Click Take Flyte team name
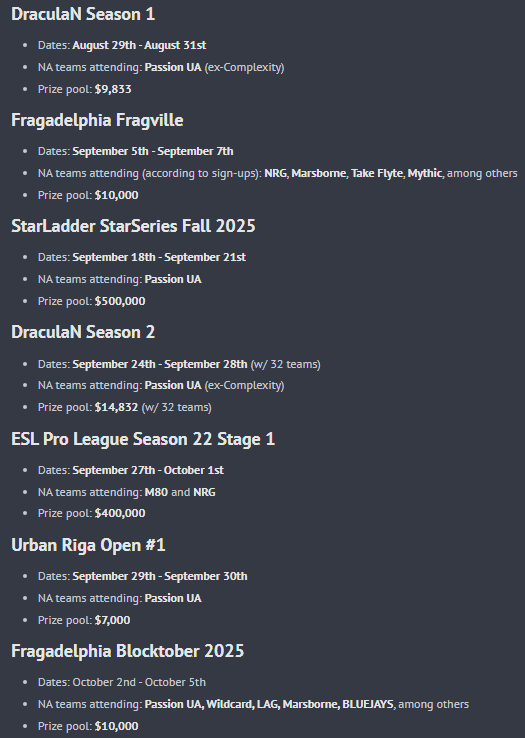525x738 pixels. [377, 173]
